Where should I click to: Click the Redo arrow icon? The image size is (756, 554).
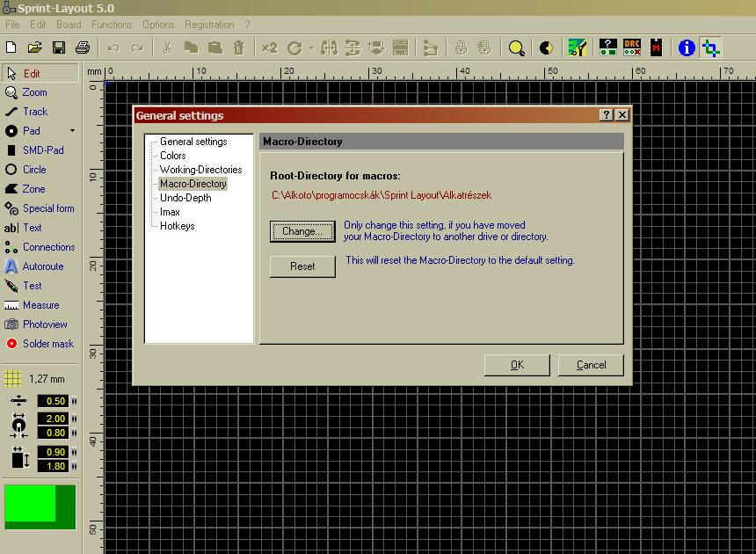point(137,47)
